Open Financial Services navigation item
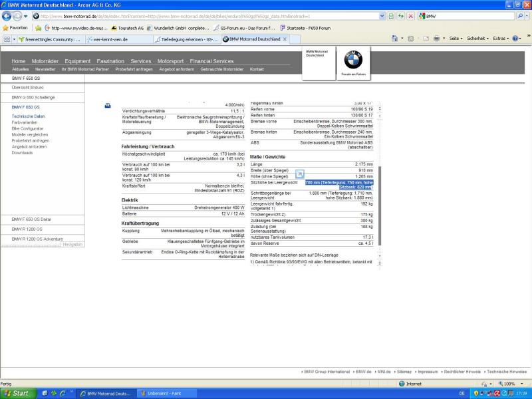This screenshot has height=399, width=532. (211, 61)
